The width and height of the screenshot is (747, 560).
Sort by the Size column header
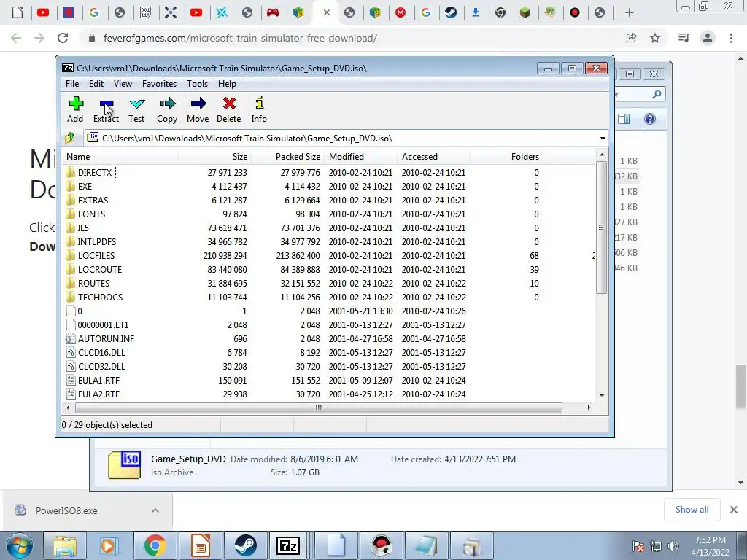point(215,157)
